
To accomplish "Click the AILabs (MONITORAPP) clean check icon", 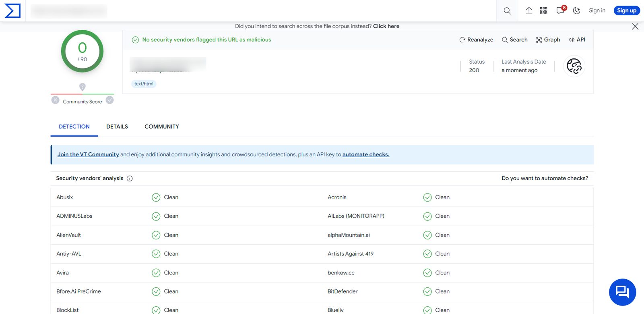I will (x=427, y=216).
